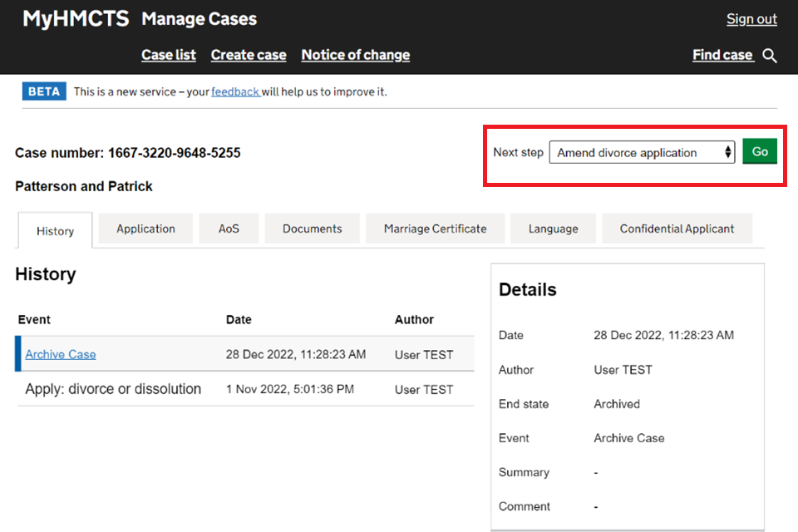Click Sign out in the header
The width and height of the screenshot is (798, 532).
751,19
